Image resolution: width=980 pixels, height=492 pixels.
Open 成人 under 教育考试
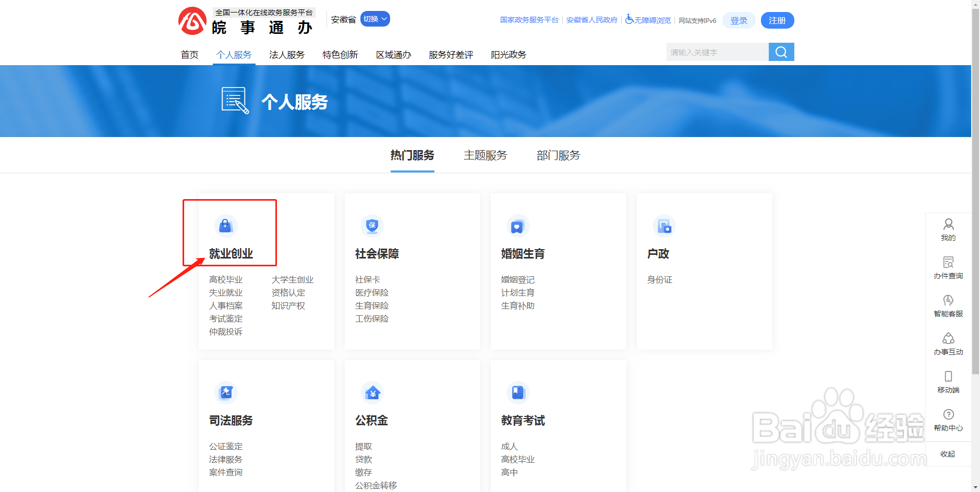(x=510, y=447)
